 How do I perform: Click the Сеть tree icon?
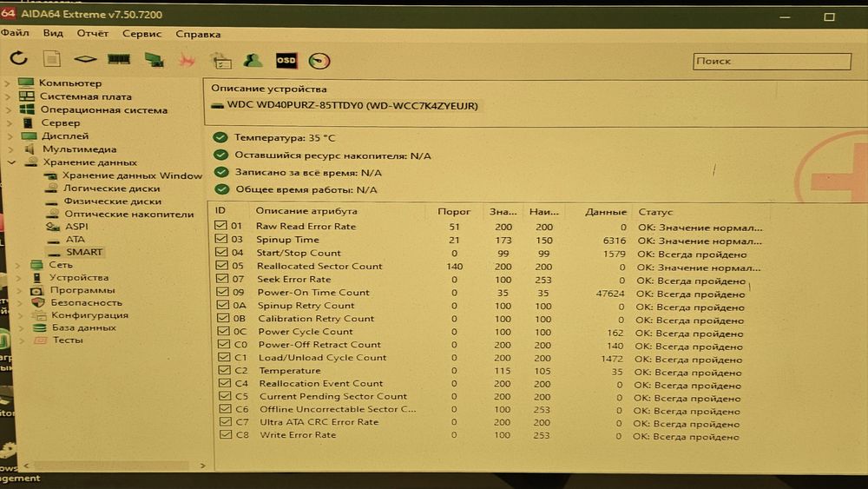(x=36, y=264)
